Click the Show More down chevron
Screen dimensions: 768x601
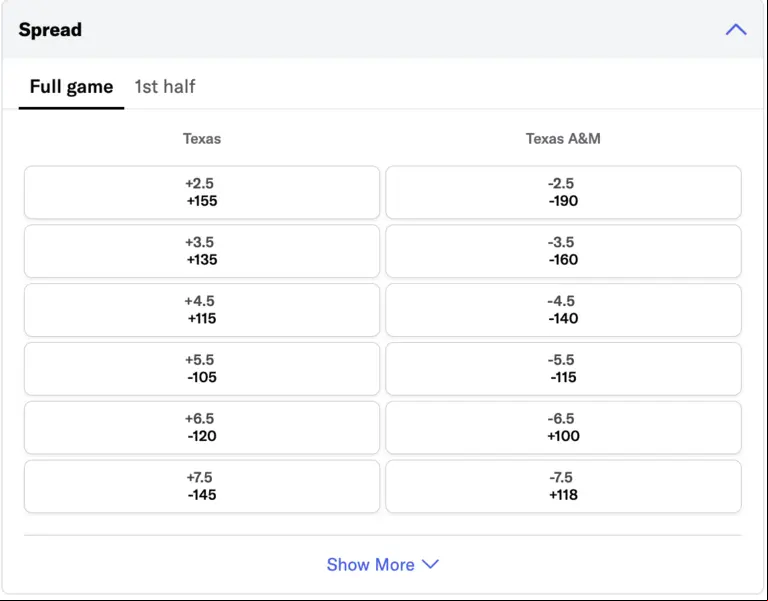click(x=431, y=564)
